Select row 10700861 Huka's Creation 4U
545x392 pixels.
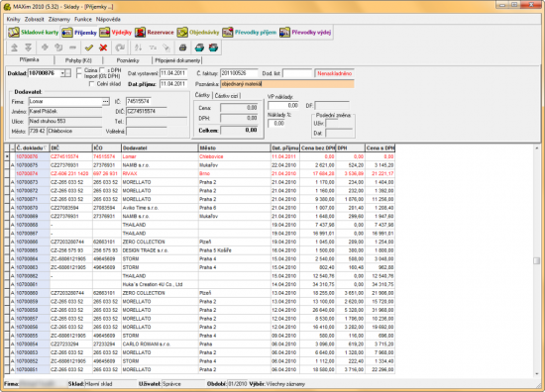(201, 284)
